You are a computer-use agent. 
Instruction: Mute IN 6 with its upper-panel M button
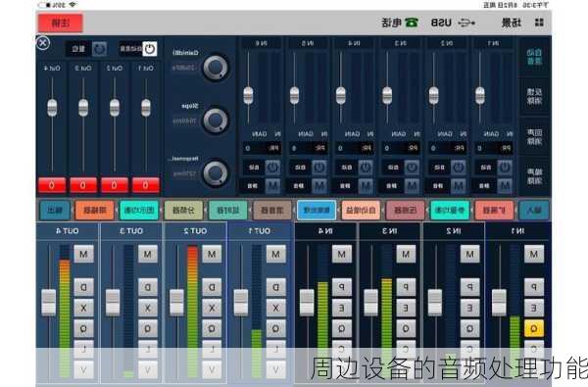(272, 185)
